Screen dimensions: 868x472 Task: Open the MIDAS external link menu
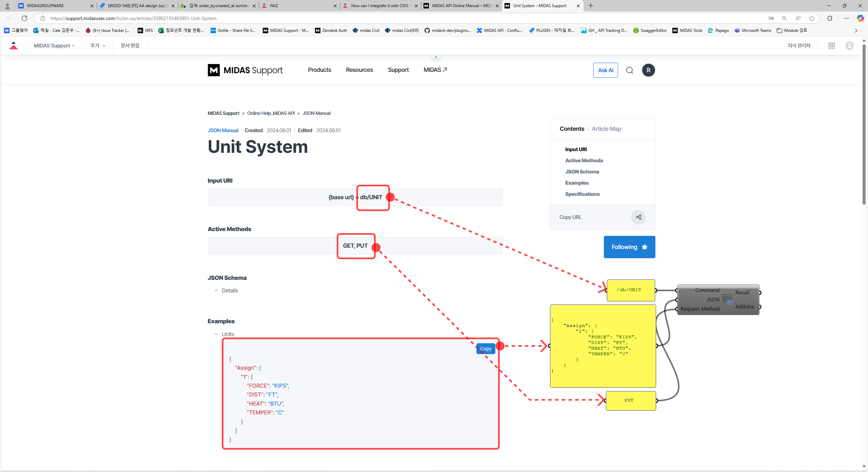pos(435,70)
